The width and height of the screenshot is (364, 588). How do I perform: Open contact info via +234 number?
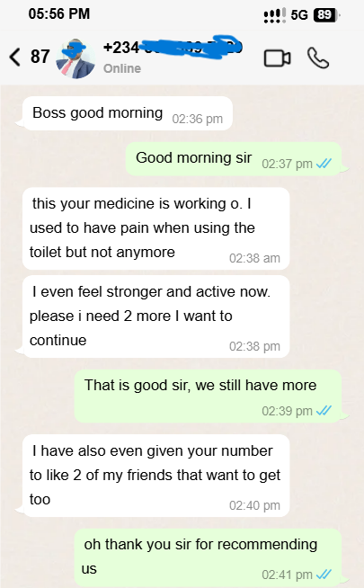pos(173,48)
